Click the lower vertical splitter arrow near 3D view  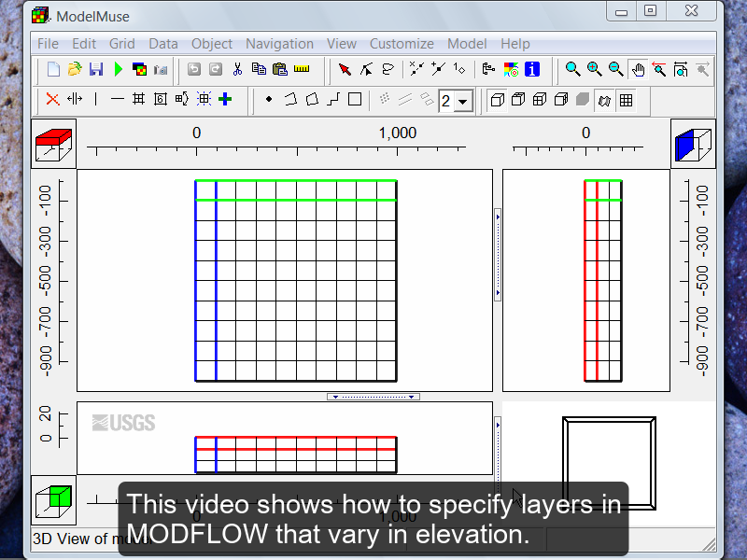pos(498,425)
